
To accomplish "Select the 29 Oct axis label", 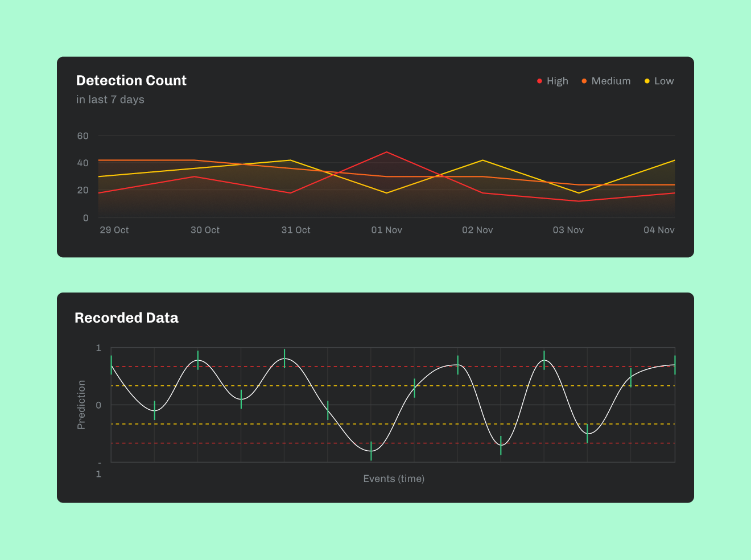I will (114, 230).
